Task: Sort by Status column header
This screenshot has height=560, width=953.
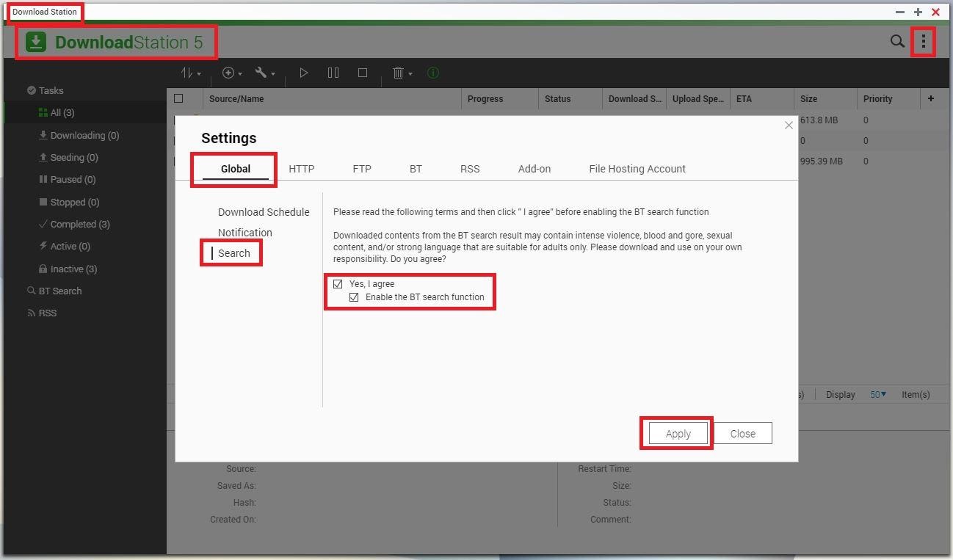Action: [x=557, y=98]
